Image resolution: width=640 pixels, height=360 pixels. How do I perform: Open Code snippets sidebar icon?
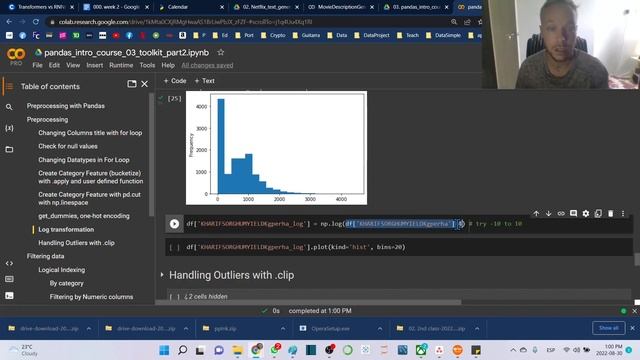(x=9, y=263)
